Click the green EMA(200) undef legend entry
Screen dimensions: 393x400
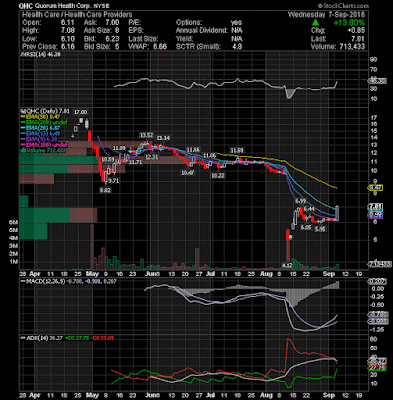[43, 122]
